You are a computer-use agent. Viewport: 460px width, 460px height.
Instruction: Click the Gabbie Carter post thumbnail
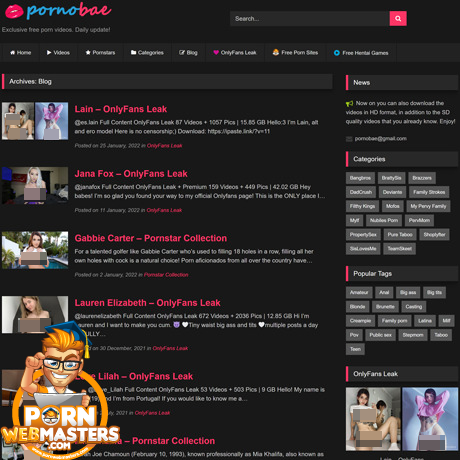pyautogui.click(x=35, y=250)
